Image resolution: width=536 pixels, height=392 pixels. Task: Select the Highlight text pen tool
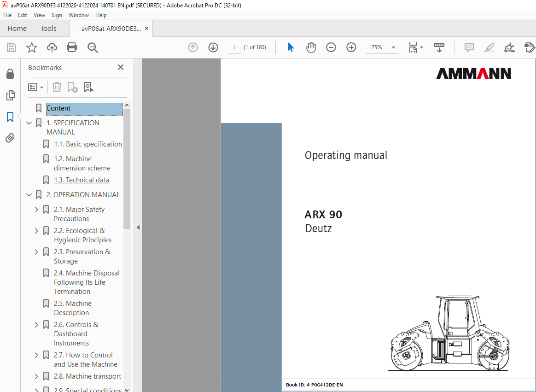(489, 47)
